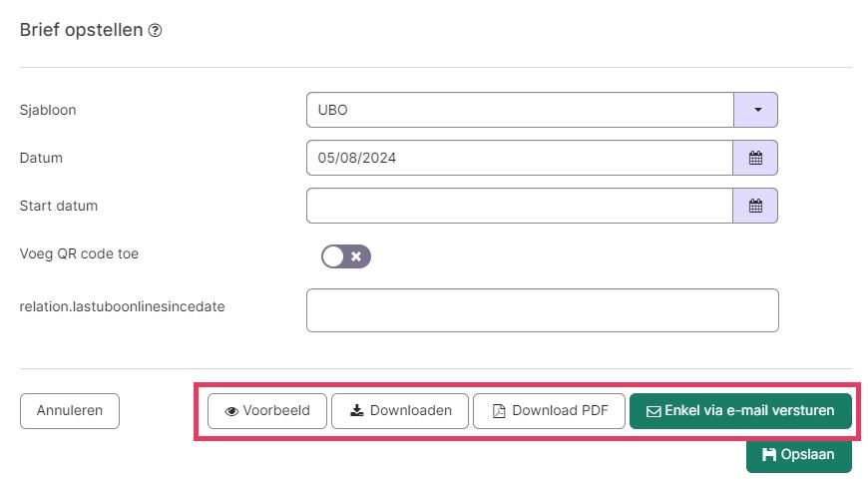Click the floppy disk icon on Opslaan
Image resolution: width=868 pixels, height=486 pixels.
click(769, 455)
